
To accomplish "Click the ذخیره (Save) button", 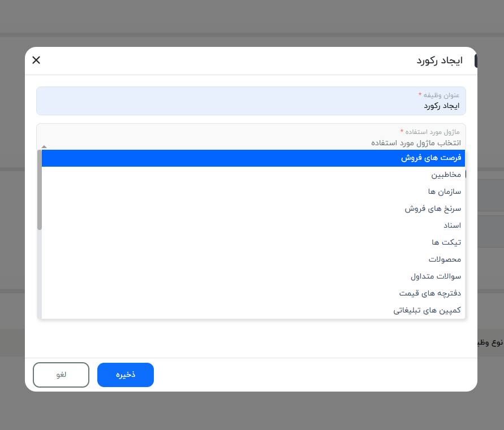I will click(125, 375).
